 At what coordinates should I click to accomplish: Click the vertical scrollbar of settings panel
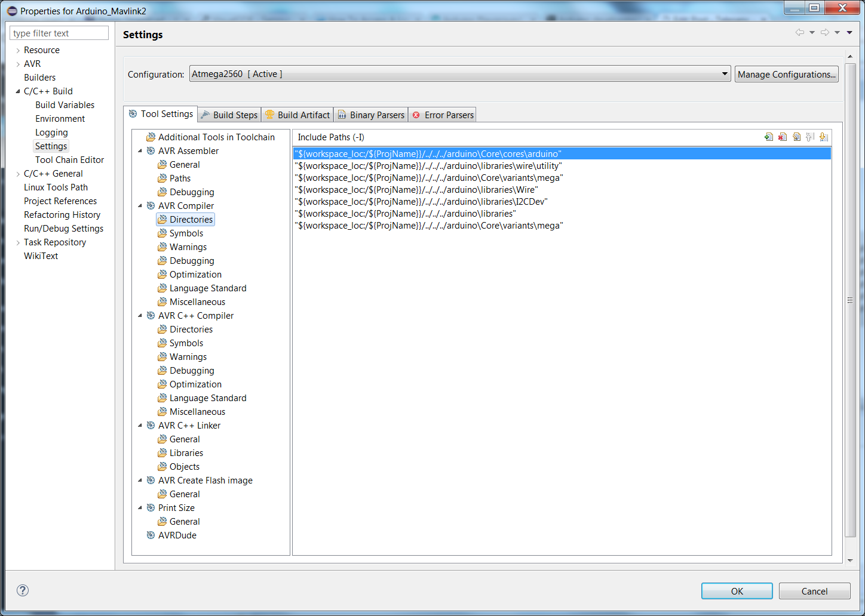coord(850,300)
